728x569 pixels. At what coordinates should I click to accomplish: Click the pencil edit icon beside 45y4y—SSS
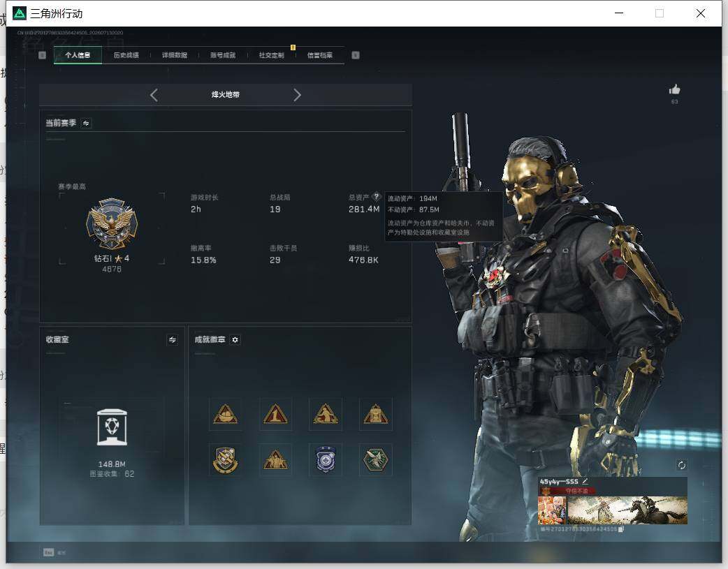585,481
